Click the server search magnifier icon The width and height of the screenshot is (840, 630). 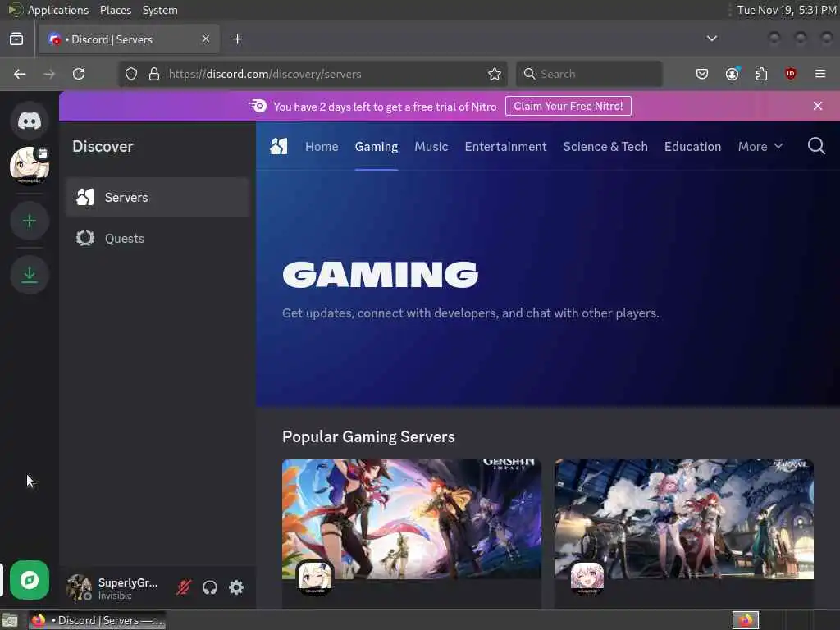[816, 146]
